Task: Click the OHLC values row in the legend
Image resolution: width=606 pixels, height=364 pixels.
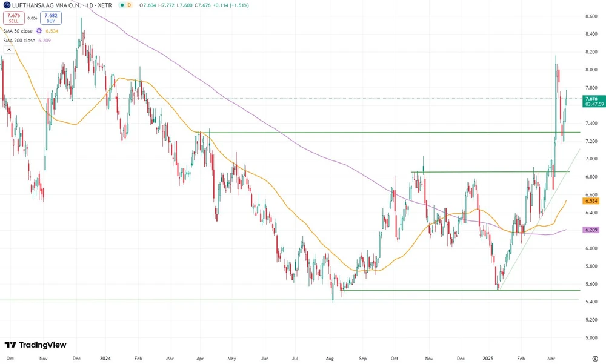Action: tap(176, 5)
